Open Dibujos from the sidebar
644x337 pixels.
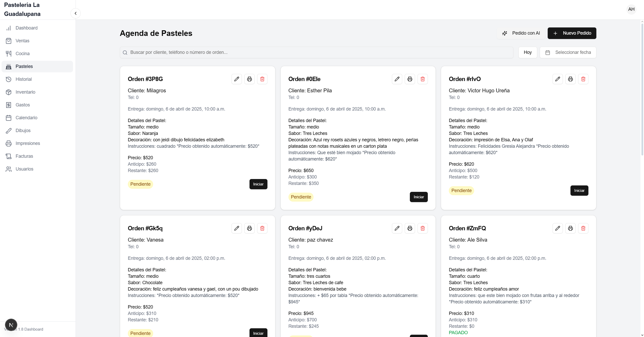(x=23, y=131)
